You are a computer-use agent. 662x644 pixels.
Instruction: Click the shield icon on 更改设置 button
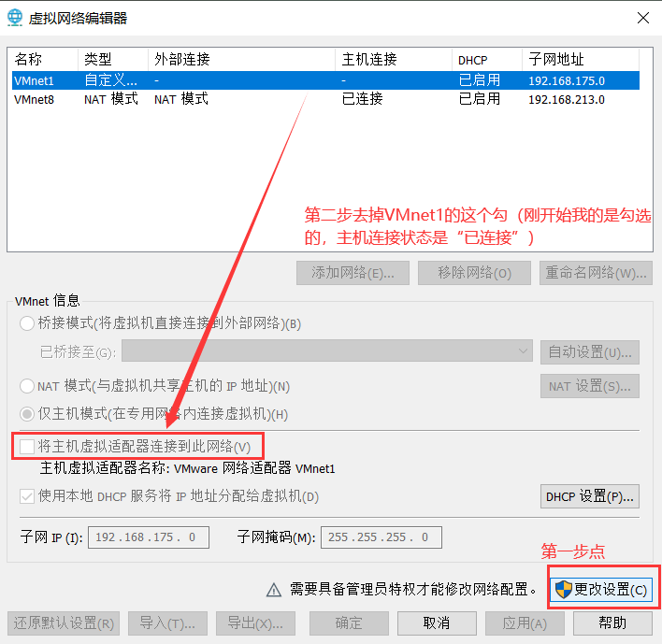tap(563, 589)
